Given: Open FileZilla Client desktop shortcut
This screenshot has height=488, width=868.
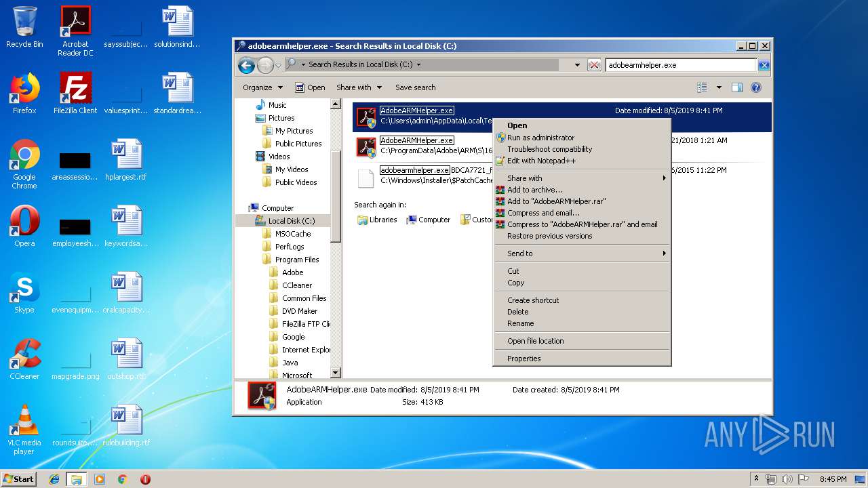Looking at the screenshot, I should [x=75, y=94].
